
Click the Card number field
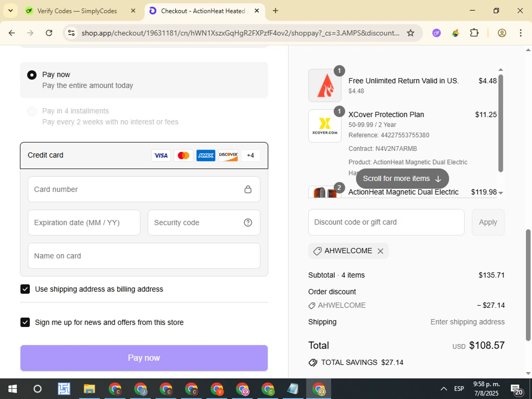(x=144, y=189)
